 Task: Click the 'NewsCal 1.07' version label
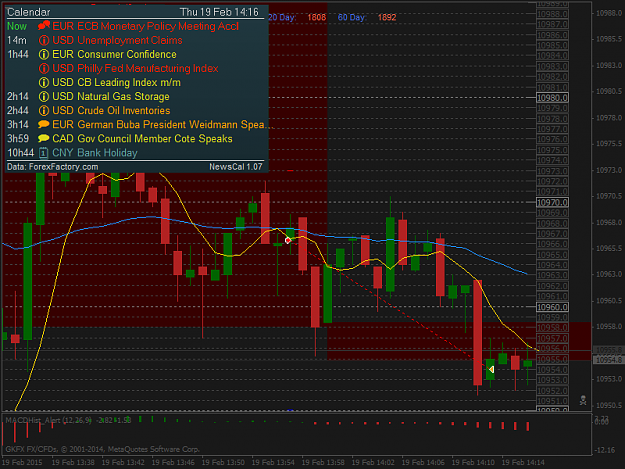pyautogui.click(x=236, y=167)
